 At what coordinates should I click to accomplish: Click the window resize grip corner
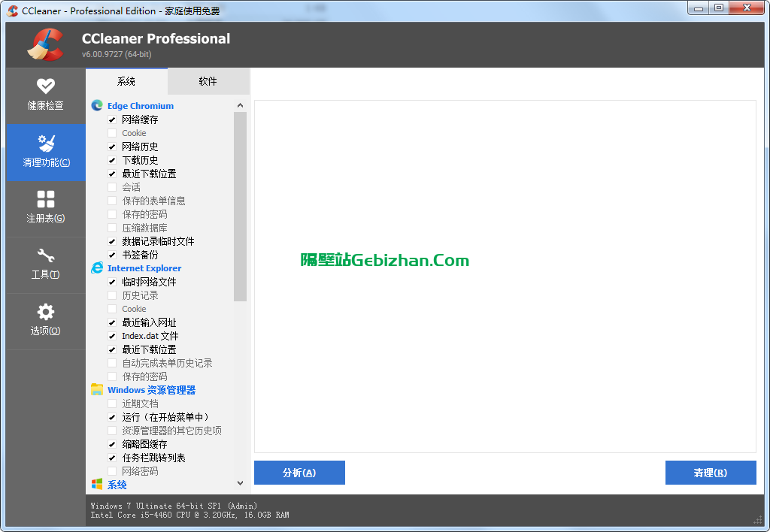click(x=758, y=520)
